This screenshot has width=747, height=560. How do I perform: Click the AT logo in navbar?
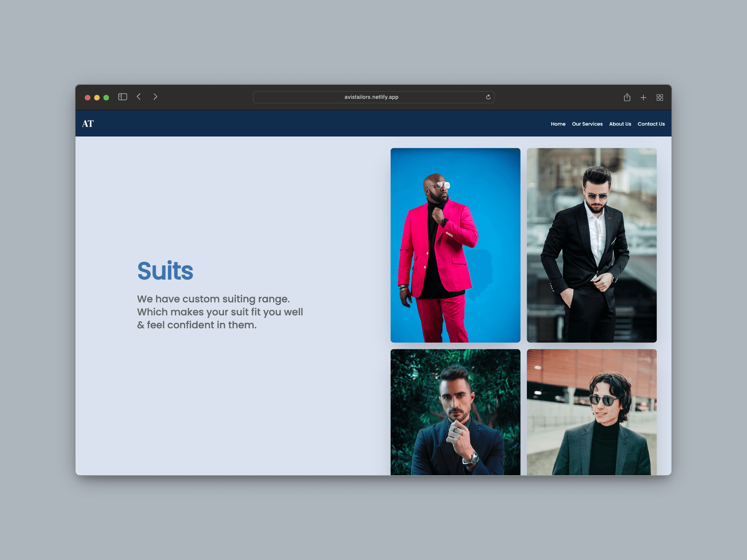pos(88,124)
